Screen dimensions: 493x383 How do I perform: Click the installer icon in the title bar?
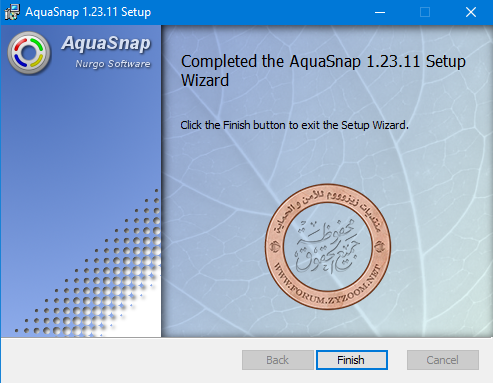[12, 12]
